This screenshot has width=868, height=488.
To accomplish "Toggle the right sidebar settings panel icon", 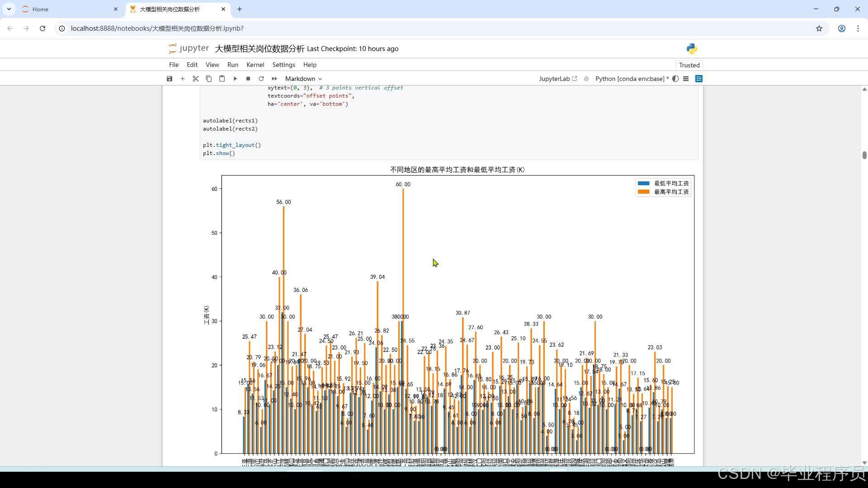I will point(699,79).
